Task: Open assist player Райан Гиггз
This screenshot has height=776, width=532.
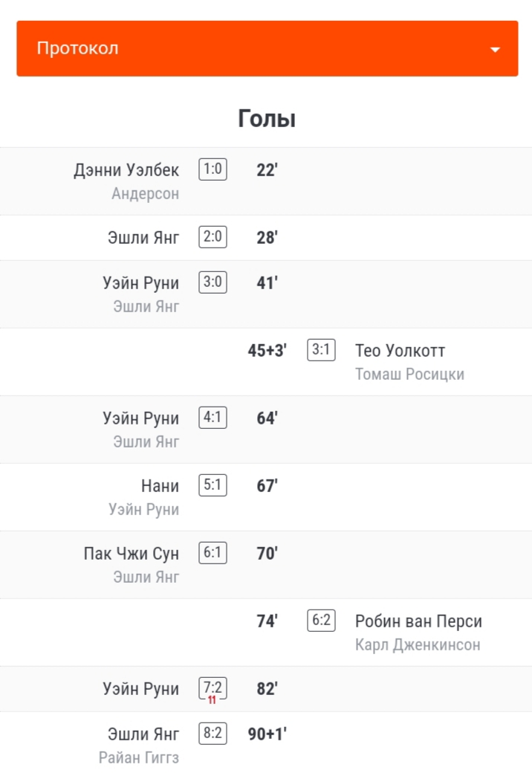Action: [138, 757]
